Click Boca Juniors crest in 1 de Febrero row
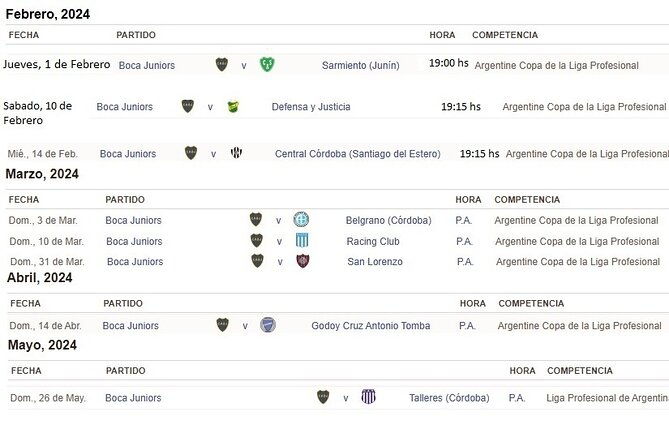Image resolution: width=669 pixels, height=446 pixels. pos(222,65)
